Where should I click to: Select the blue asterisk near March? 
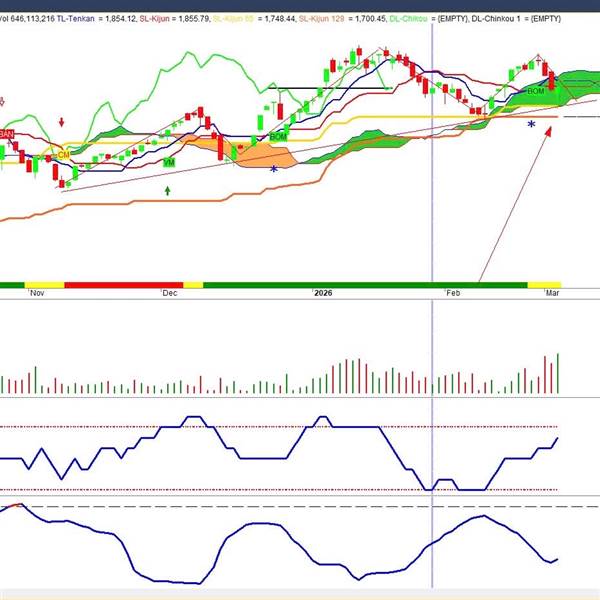531,124
